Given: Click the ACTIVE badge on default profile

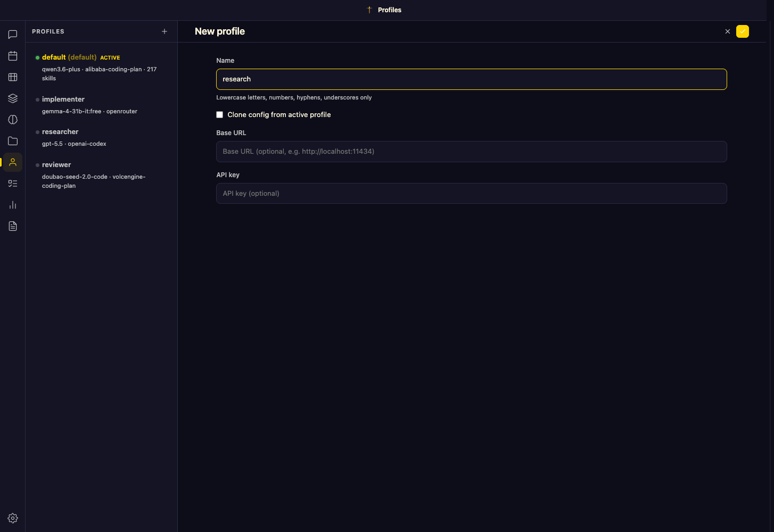Looking at the screenshot, I should [x=110, y=57].
